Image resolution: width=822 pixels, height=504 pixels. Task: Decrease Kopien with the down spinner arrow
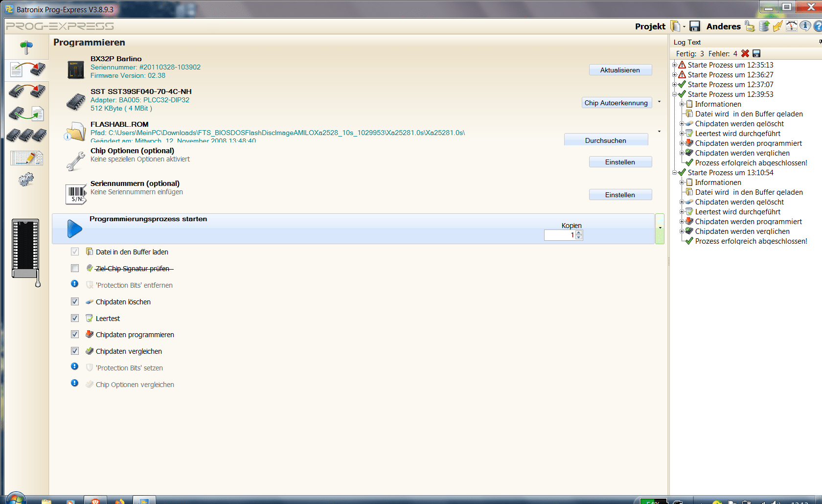(579, 237)
